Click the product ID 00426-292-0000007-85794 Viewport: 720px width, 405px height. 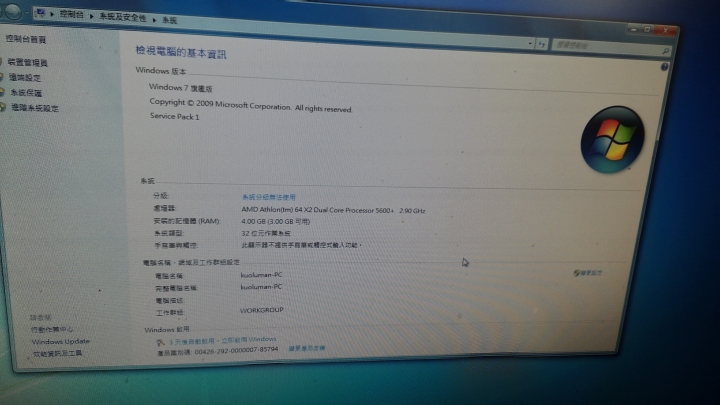[236, 350]
